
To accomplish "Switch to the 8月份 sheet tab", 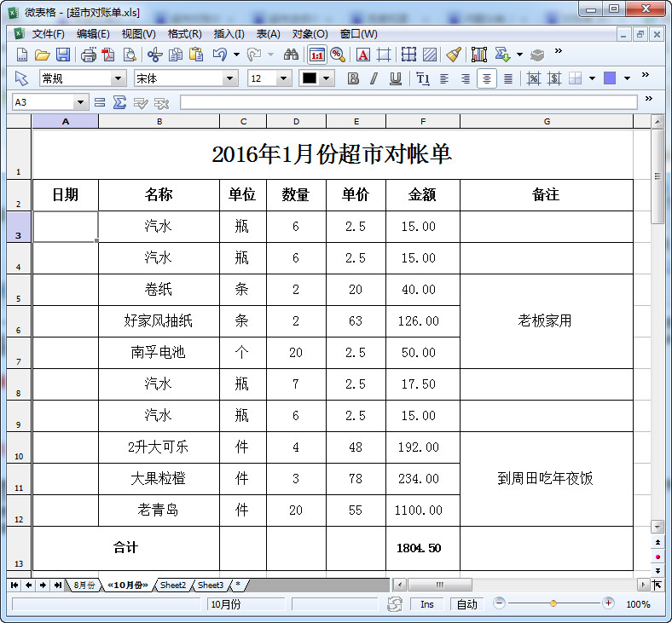I will [x=84, y=585].
